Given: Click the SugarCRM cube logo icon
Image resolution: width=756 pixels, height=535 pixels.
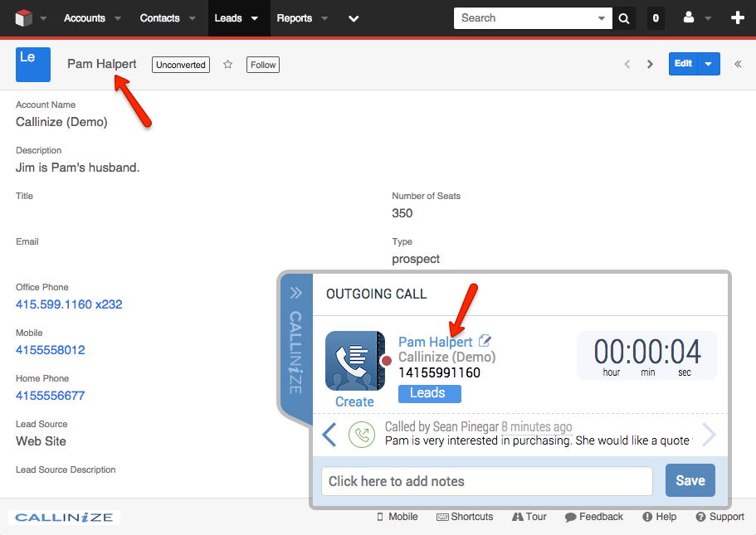Looking at the screenshot, I should [23, 18].
